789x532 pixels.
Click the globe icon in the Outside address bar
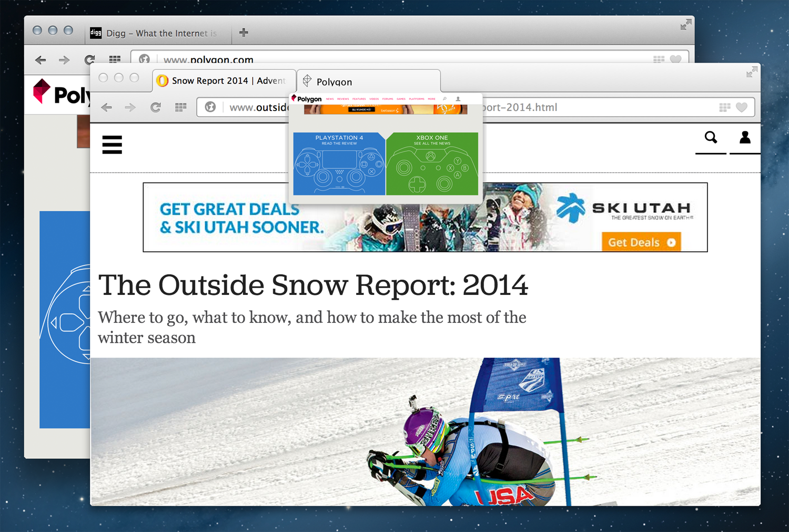click(x=210, y=107)
